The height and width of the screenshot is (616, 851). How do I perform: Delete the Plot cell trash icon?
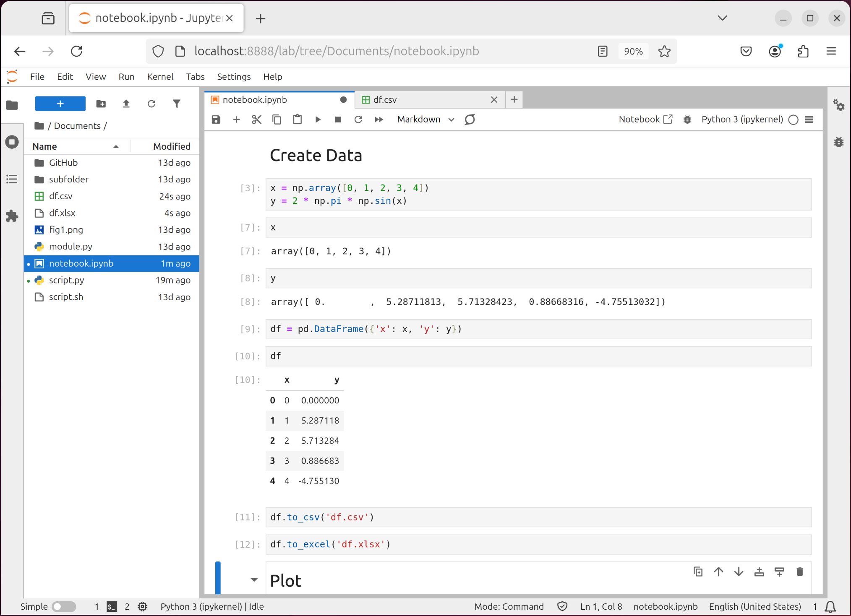800,572
